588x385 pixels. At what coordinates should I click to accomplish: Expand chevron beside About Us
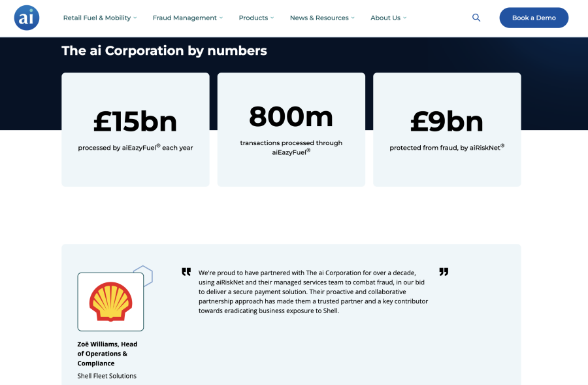[404, 18]
